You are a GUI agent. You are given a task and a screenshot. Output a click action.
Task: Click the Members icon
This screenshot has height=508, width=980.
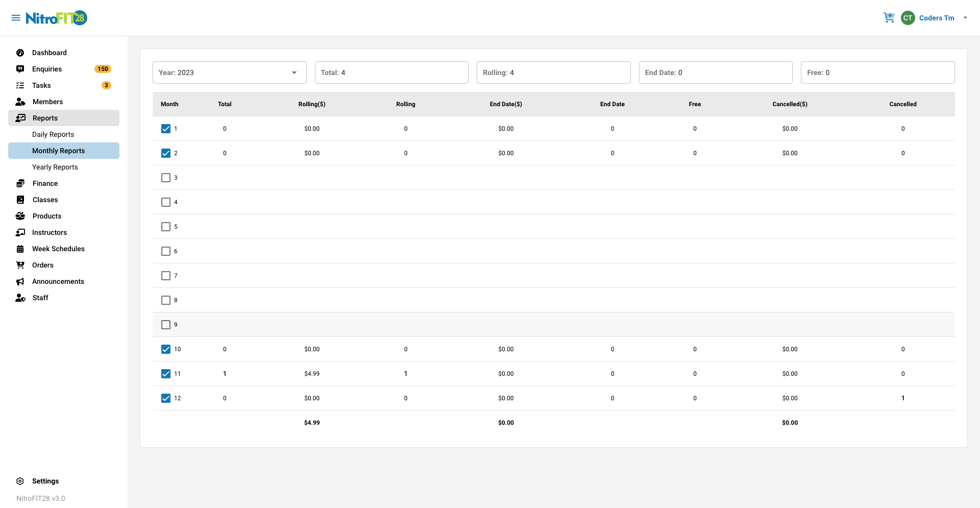(20, 102)
